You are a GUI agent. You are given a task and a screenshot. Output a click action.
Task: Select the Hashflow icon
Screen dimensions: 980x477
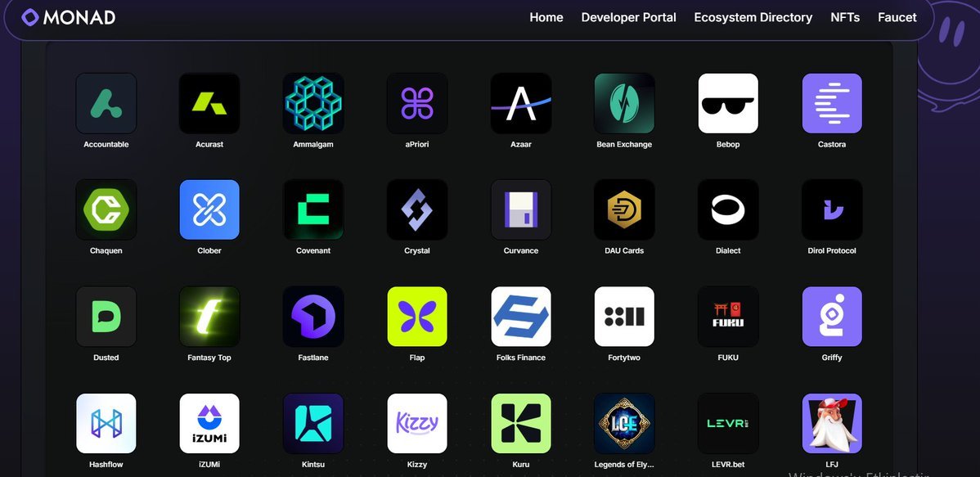(106, 423)
